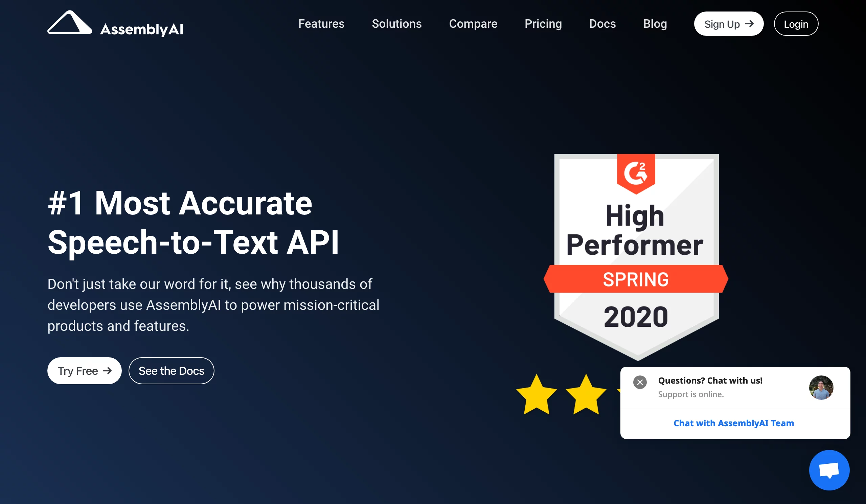
Task: Select the Compare navigation tab
Action: click(473, 24)
